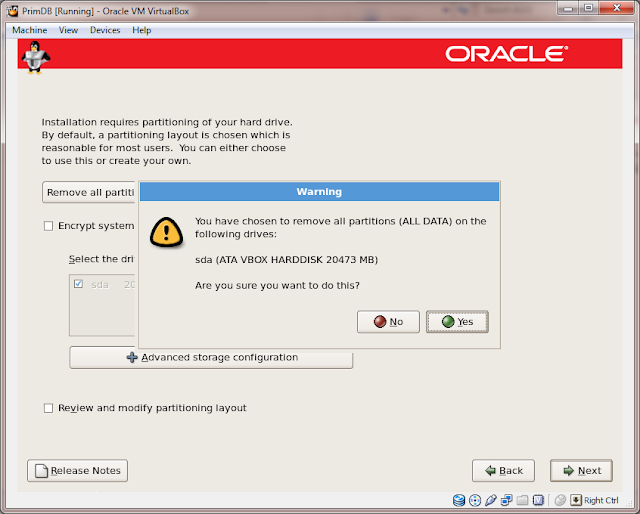Click the virtualization (V chip) status icon
This screenshot has height=514, width=640.
pos(538,500)
